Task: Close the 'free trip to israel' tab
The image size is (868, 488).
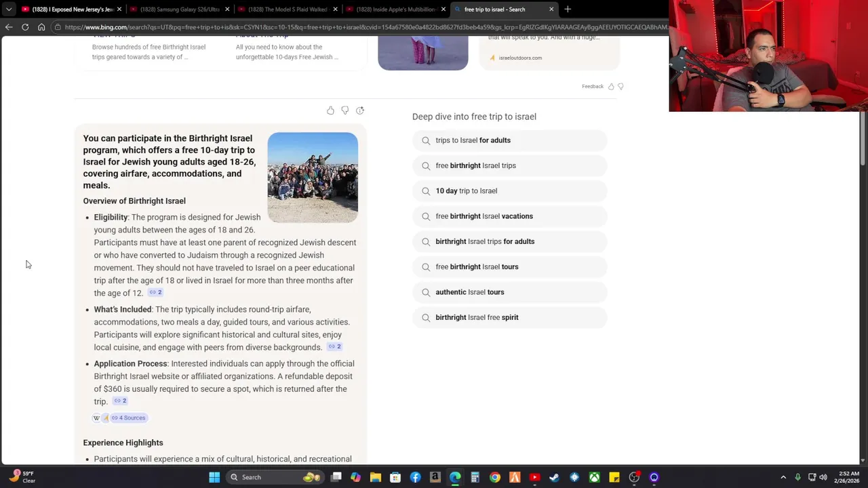Action: point(551,9)
